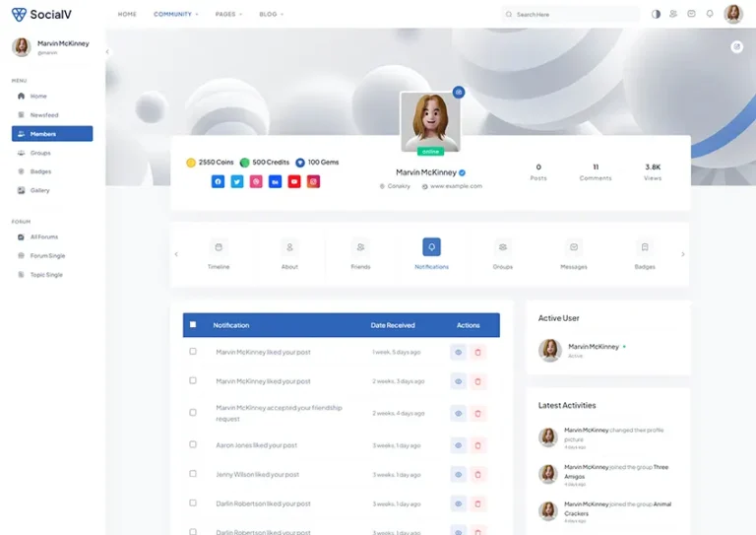Switch to the Friends tab
This screenshot has height=535, width=756.
click(360, 254)
